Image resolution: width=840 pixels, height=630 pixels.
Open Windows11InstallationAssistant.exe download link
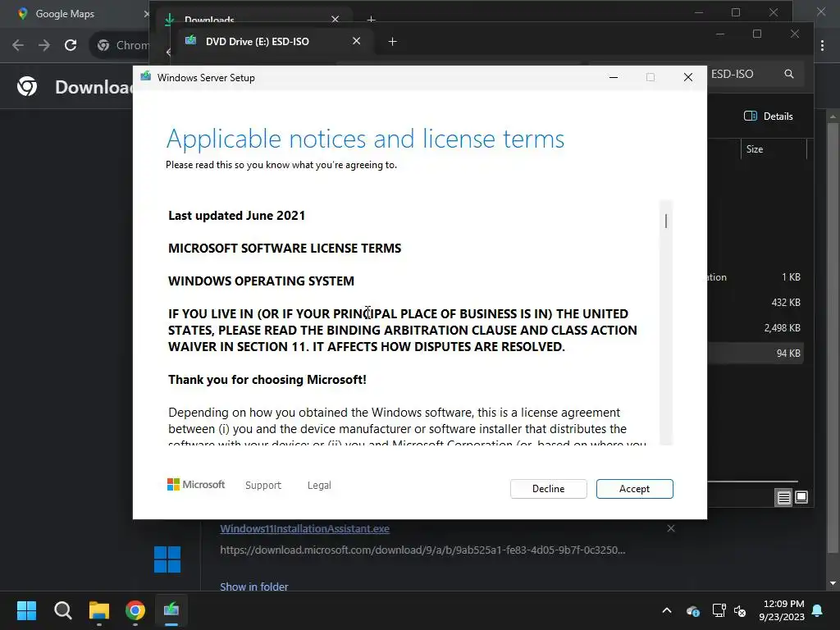coord(304,529)
